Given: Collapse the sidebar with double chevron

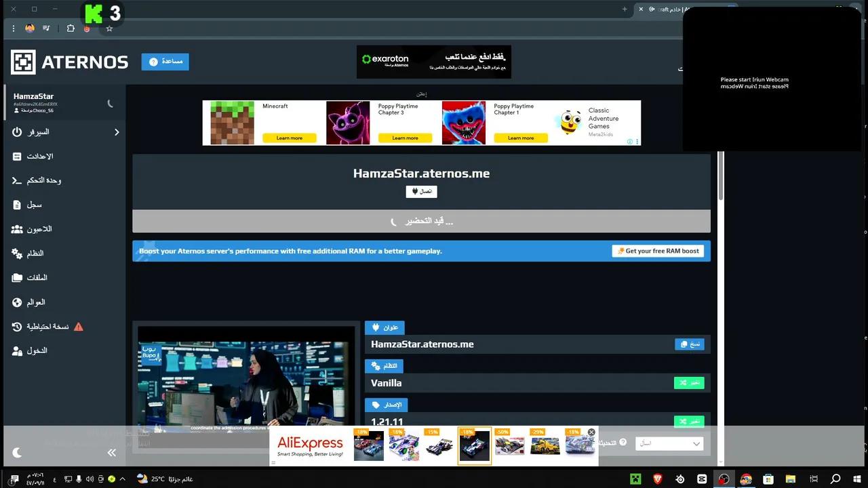Looking at the screenshot, I should coord(112,452).
